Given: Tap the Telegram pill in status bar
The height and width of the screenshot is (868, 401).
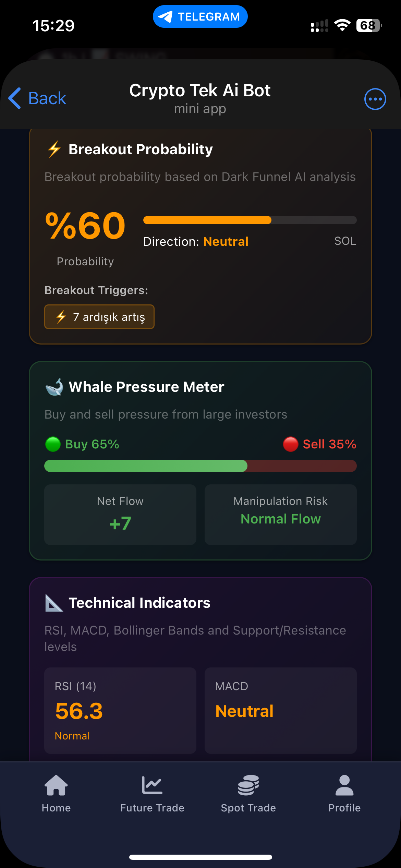Looking at the screenshot, I should coord(200,16).
